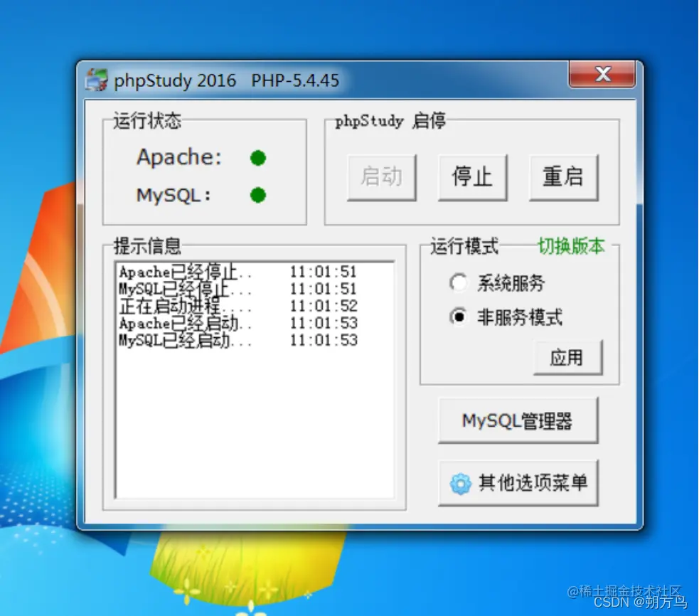Close the phpStudy 2016 window

602,74
